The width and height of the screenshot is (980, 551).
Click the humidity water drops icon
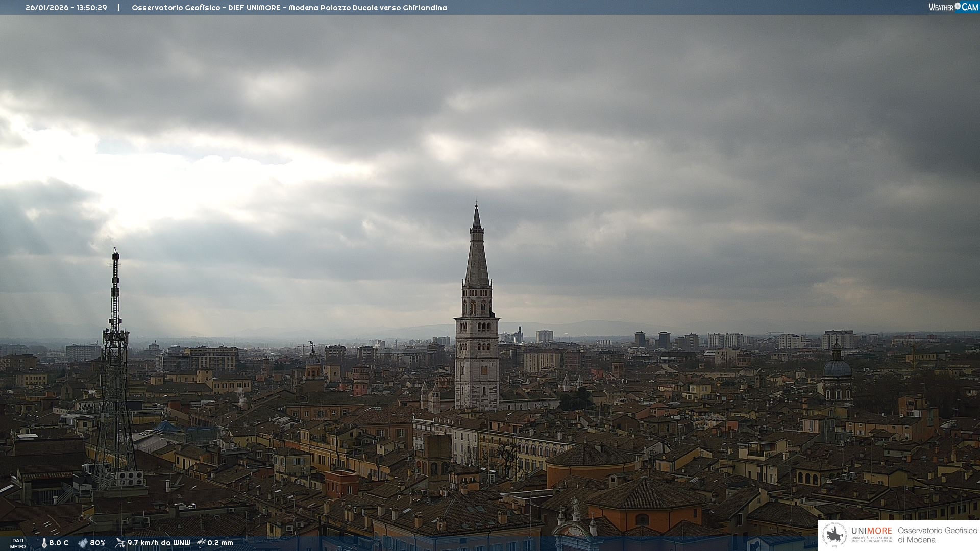coord(83,543)
